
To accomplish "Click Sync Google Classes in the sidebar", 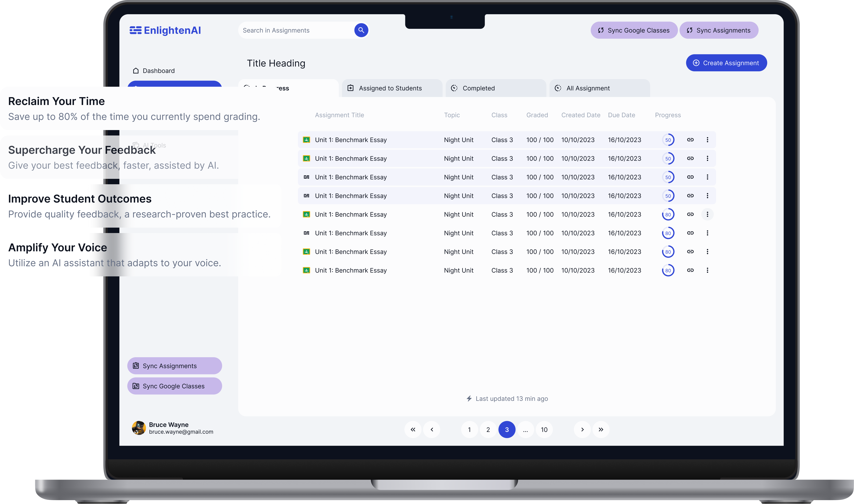I will [x=175, y=386].
